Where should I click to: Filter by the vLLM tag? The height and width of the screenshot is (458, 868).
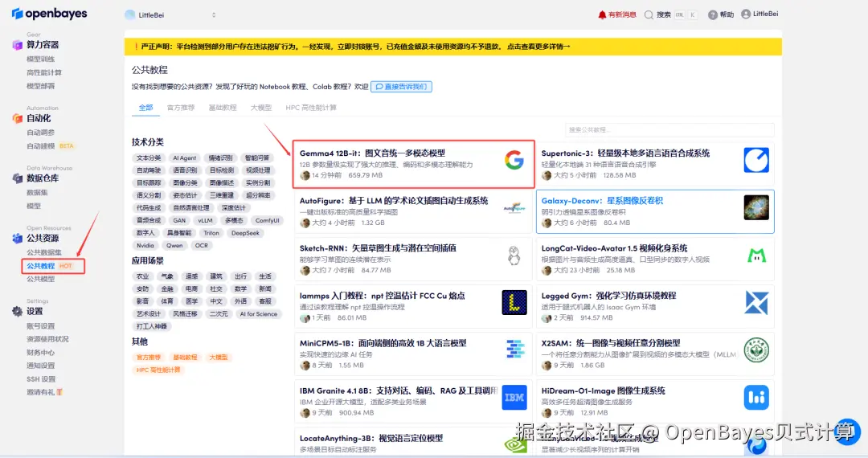point(206,221)
